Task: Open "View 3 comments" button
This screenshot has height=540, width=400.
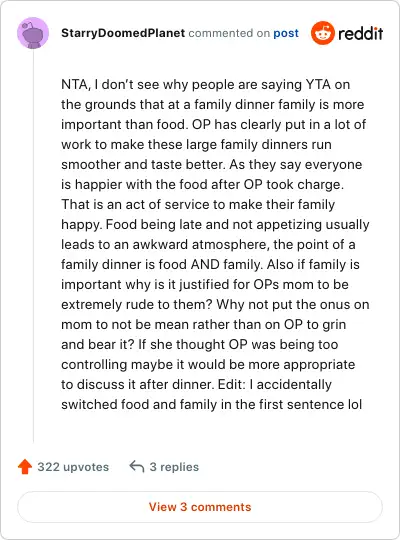Action: click(x=200, y=507)
